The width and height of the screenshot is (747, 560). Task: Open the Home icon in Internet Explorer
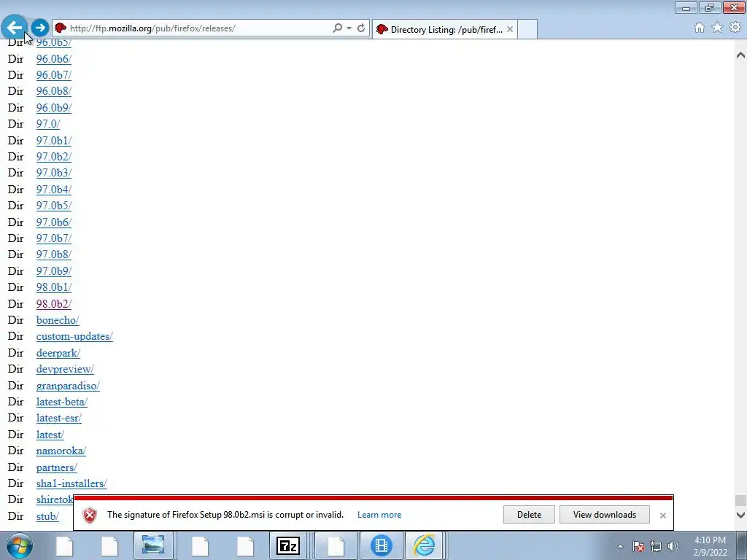click(699, 28)
